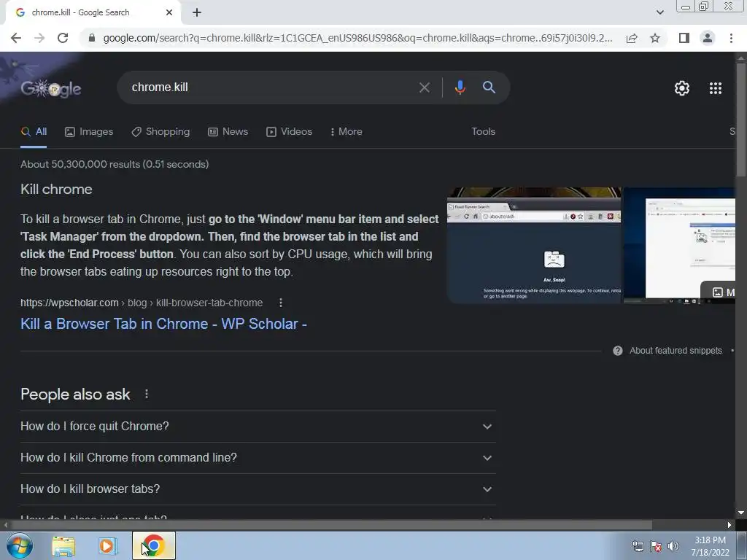The width and height of the screenshot is (747, 560).
Task: Click the Chrome taskbar icon
Action: [154, 545]
